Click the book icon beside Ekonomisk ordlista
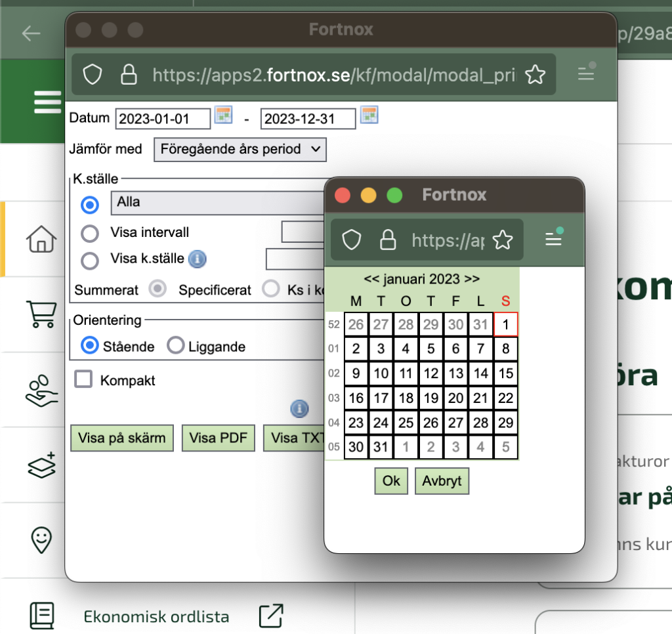Image resolution: width=672 pixels, height=634 pixels. click(x=42, y=616)
